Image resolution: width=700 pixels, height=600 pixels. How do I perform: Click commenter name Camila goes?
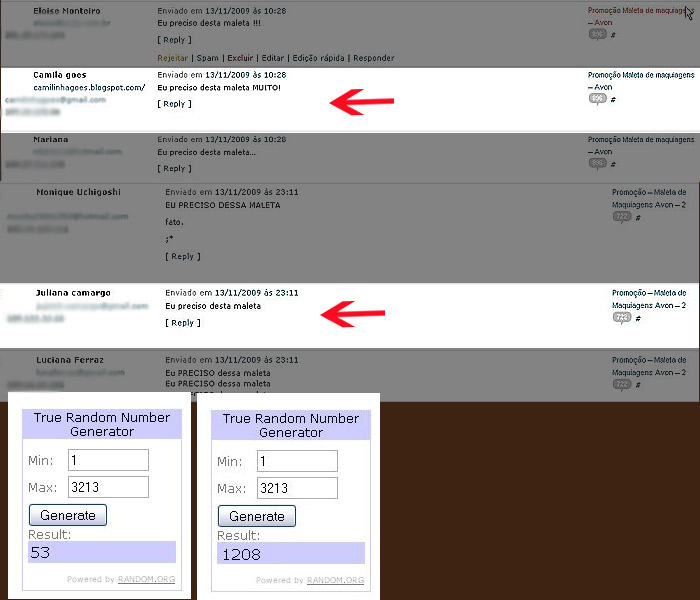[x=60, y=75]
